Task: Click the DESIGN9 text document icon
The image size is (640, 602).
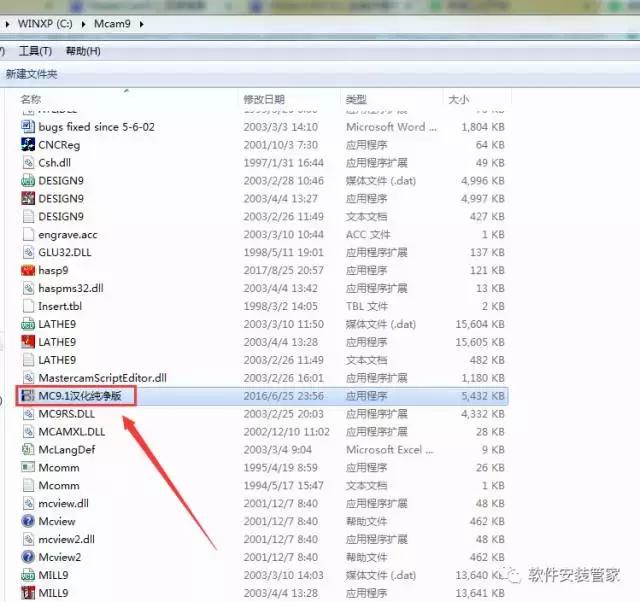Action: click(28, 216)
